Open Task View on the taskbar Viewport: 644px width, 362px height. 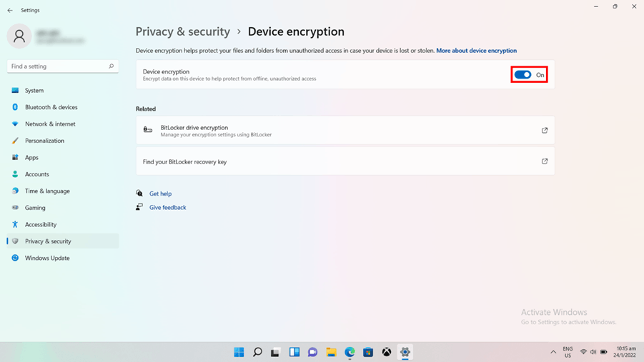point(276,352)
